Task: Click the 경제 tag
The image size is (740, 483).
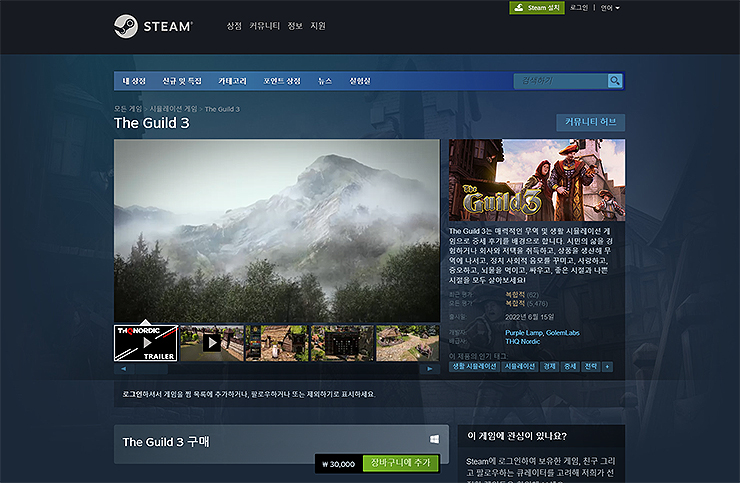Action: [x=549, y=366]
